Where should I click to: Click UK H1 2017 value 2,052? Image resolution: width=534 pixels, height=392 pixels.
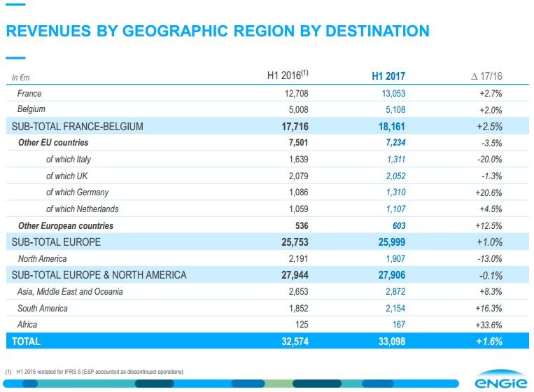[395, 176]
